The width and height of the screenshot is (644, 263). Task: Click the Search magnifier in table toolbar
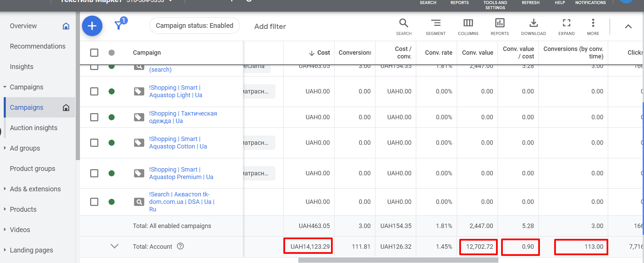click(x=403, y=27)
